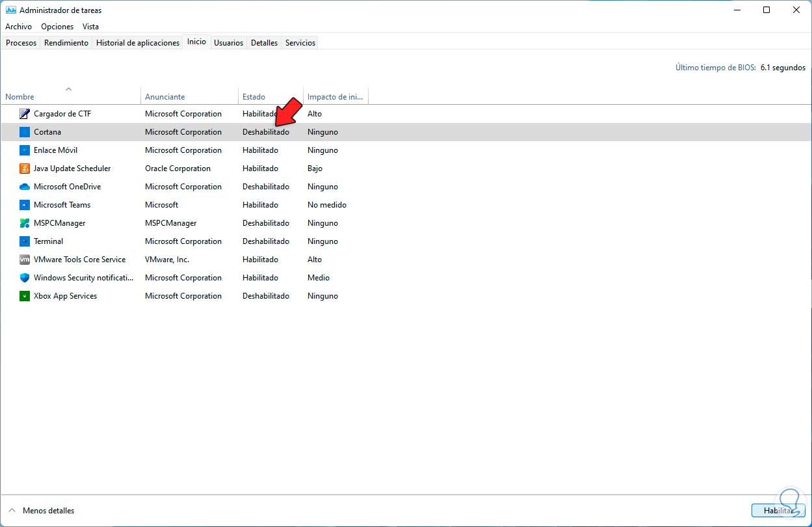Screen dimensions: 812x527
Task: Click the 6.1 segundos BIOS time value
Action: (x=783, y=68)
